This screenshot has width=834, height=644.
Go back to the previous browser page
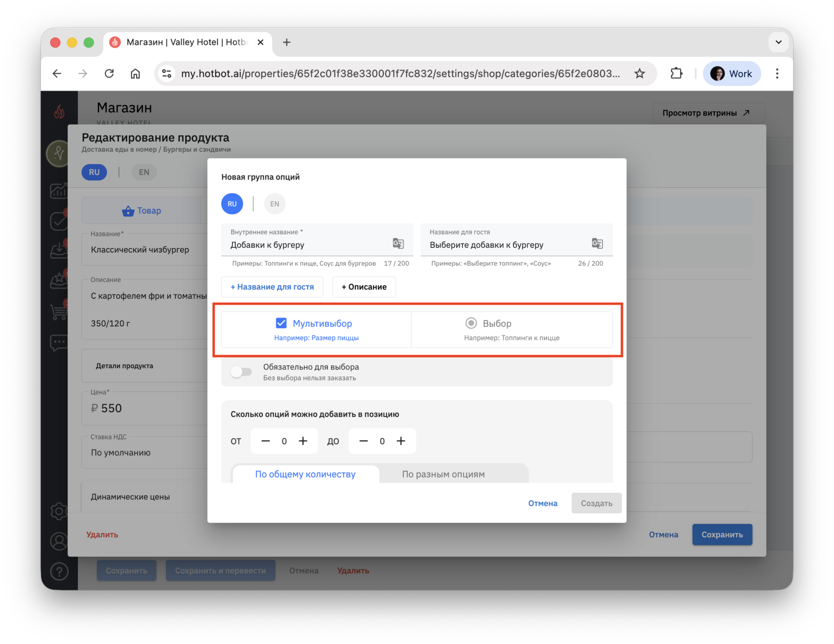pyautogui.click(x=57, y=73)
